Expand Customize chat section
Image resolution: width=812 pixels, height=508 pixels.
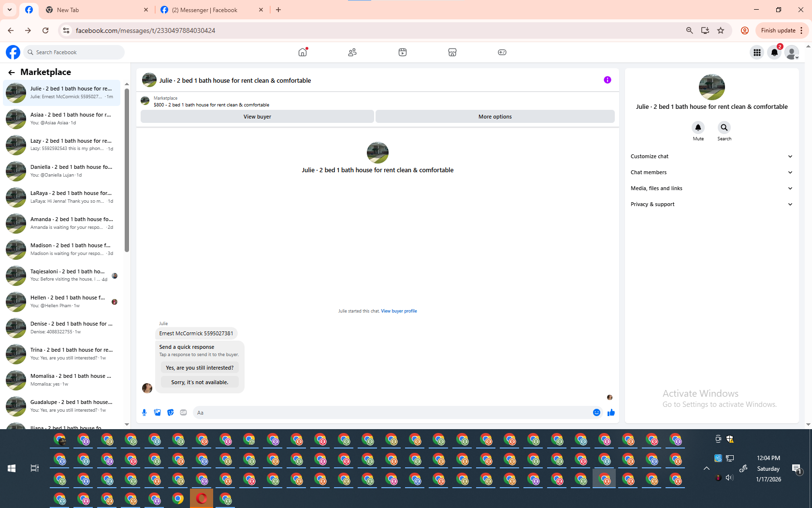click(x=711, y=156)
